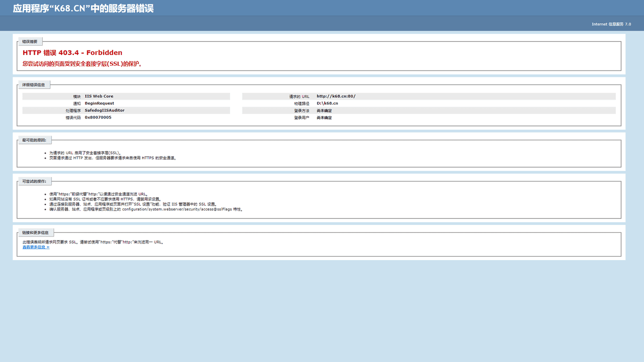Select the error code 0x80070005
The image size is (644, 362).
(x=98, y=118)
